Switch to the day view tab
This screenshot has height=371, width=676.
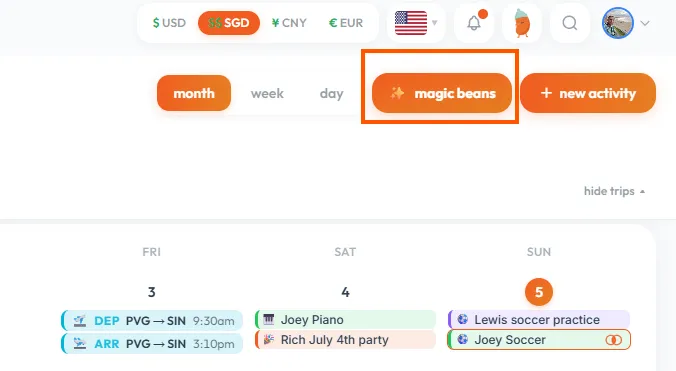click(x=332, y=94)
